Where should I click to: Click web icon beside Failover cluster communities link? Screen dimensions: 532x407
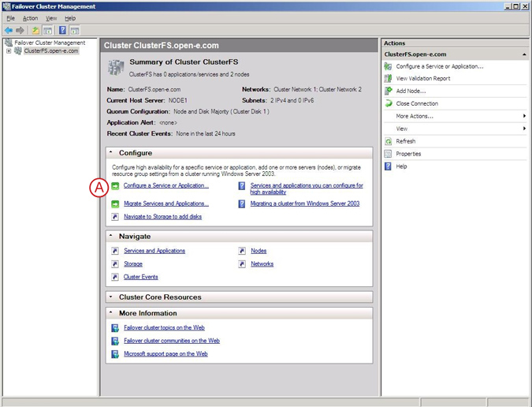(115, 341)
